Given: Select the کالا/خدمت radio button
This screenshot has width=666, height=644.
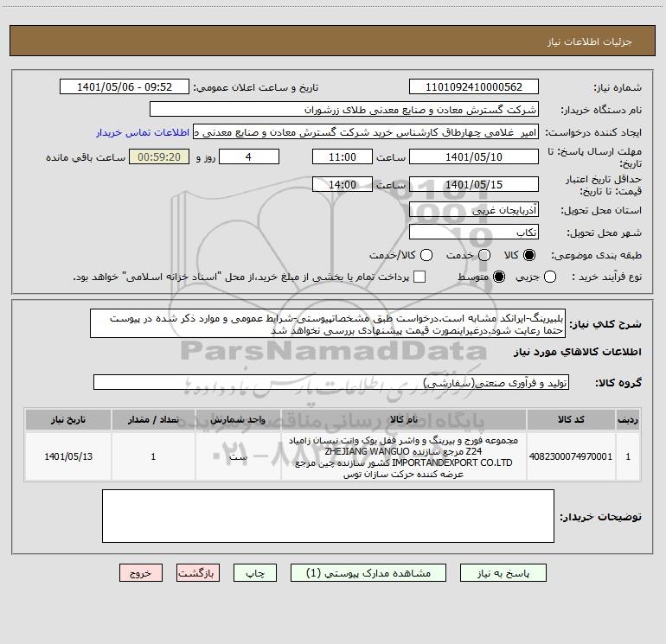Looking at the screenshot, I should click(x=426, y=255).
